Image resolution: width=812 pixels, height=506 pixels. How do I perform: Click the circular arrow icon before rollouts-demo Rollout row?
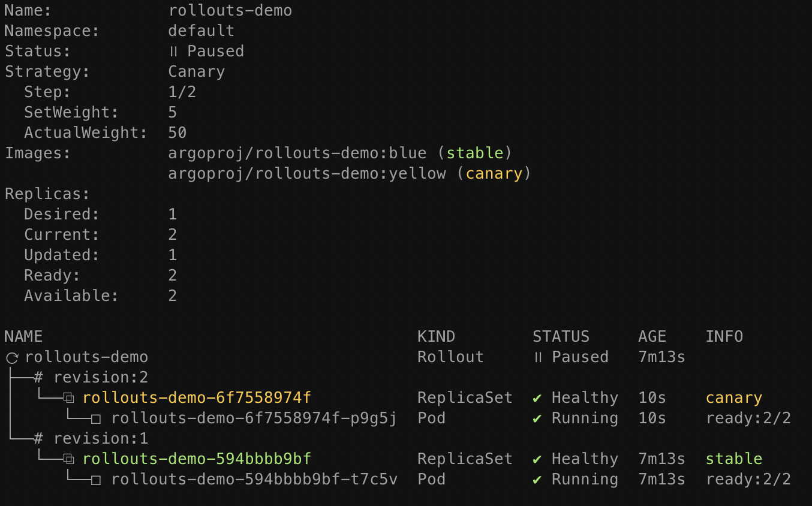tap(12, 358)
